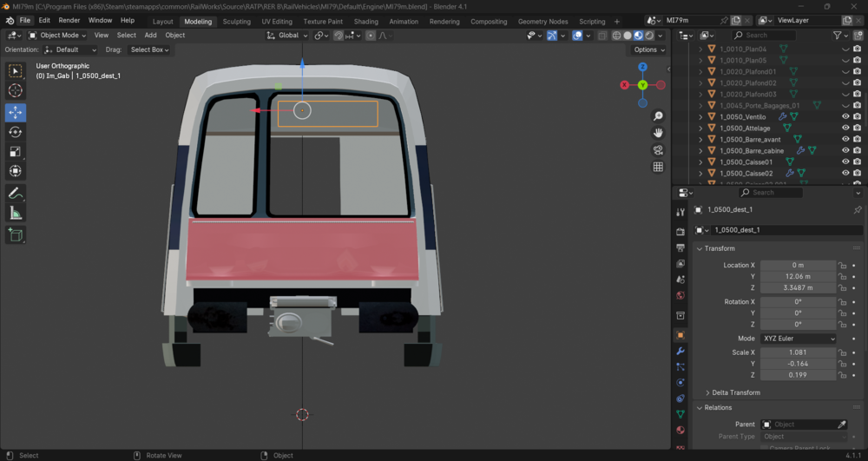Open the Modifiers properties tab
The image size is (868, 461).
coord(681,351)
